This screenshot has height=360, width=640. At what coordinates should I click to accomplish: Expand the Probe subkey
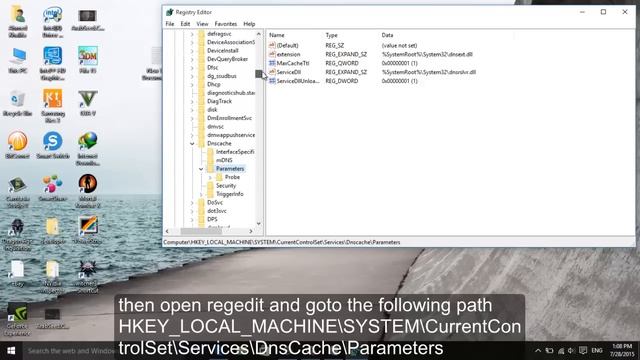[210, 177]
